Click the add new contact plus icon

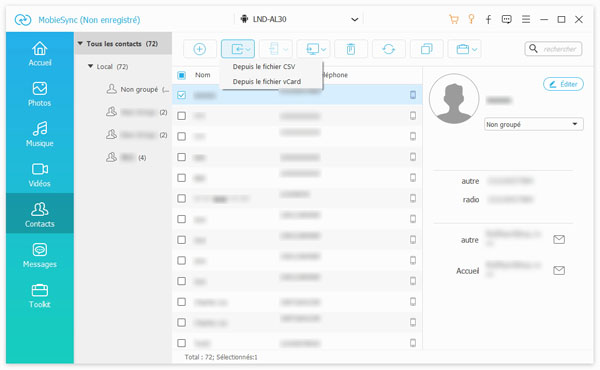[200, 49]
